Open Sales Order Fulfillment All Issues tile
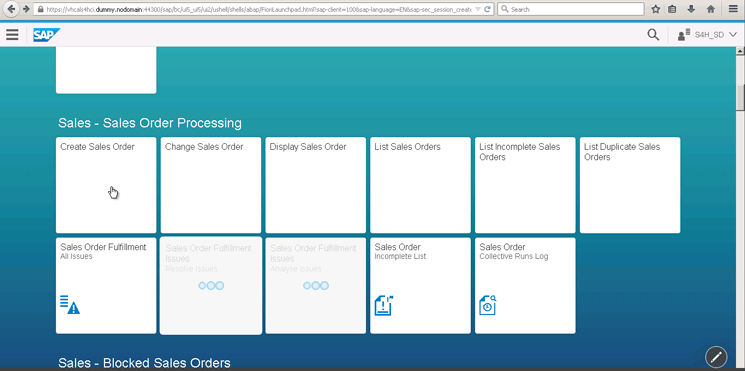The width and height of the screenshot is (745, 371). point(106,285)
